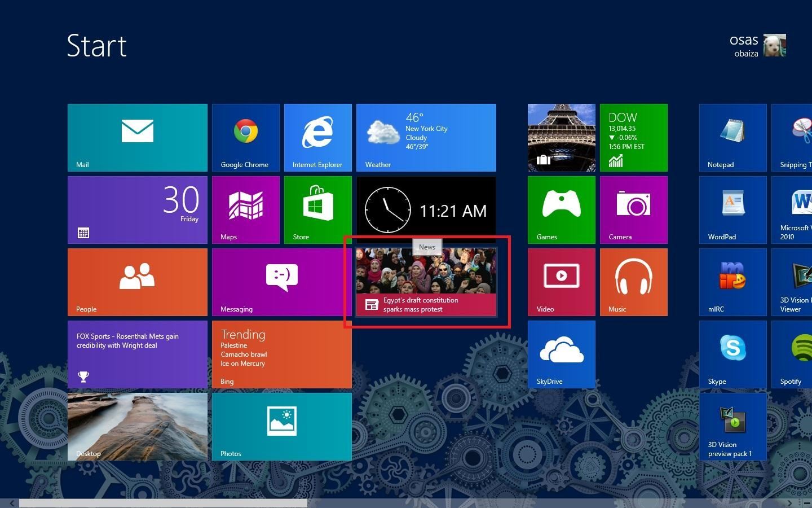This screenshot has width=812, height=508.
Task: Open Internet Explorer tile
Action: pyautogui.click(x=318, y=138)
